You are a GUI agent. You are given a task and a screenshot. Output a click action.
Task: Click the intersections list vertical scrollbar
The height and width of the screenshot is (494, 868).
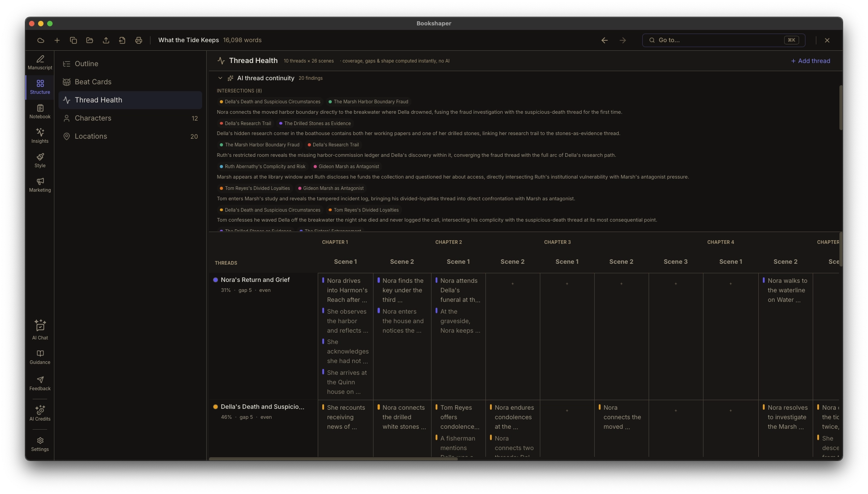(x=841, y=108)
